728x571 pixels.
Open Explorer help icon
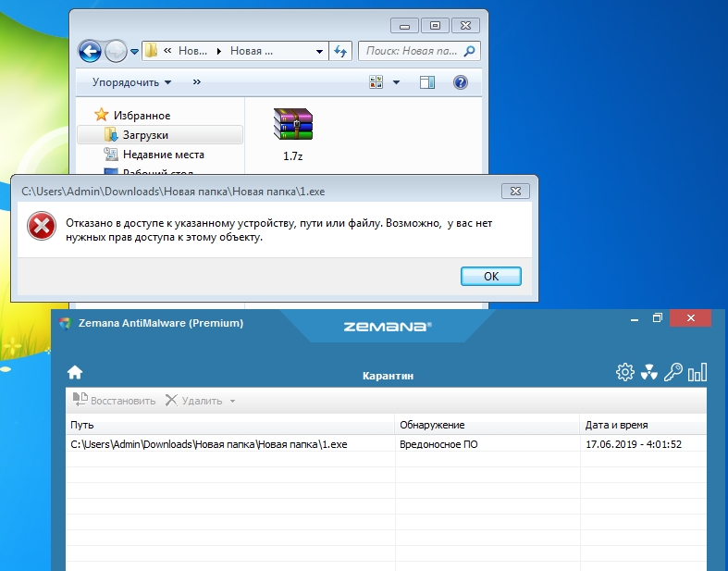coord(460,82)
